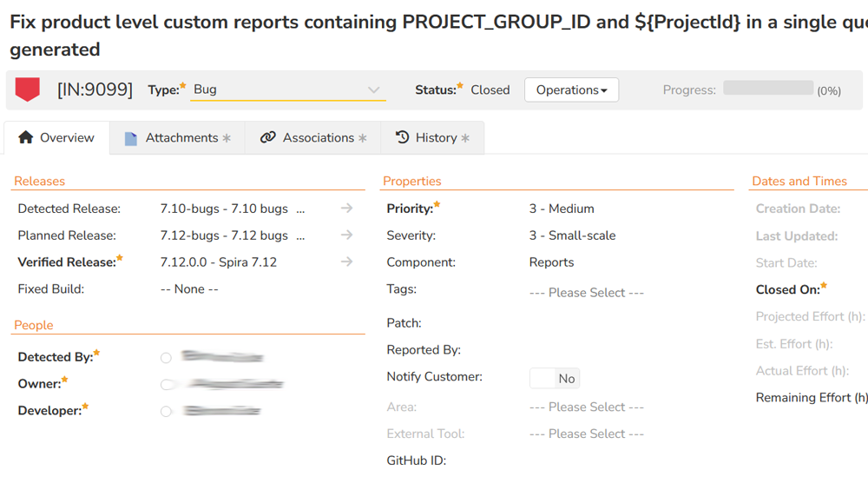This screenshot has height=477, width=868.
Task: Select the Overview tab
Action: point(56,138)
